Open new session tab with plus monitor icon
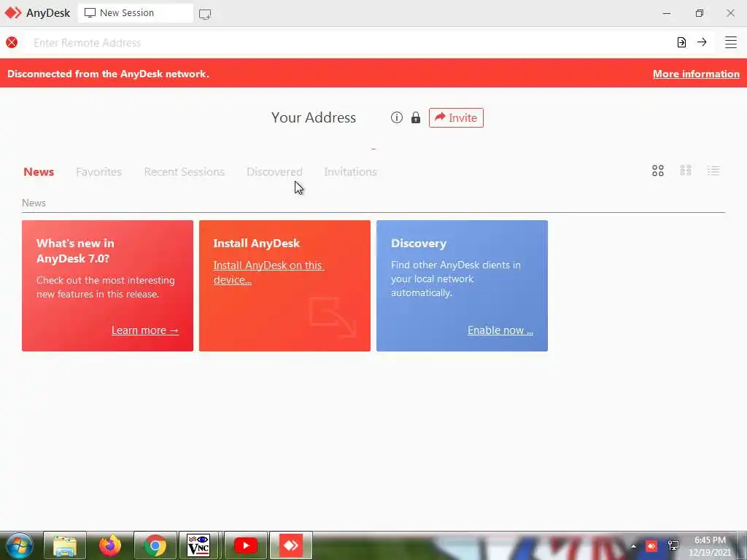Image resolution: width=747 pixels, height=560 pixels. (205, 15)
